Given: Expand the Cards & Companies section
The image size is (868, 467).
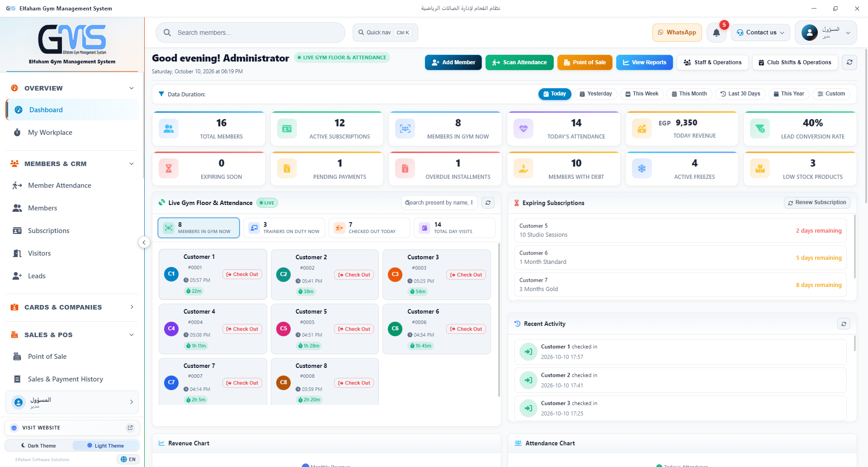Looking at the screenshot, I should (x=132, y=307).
